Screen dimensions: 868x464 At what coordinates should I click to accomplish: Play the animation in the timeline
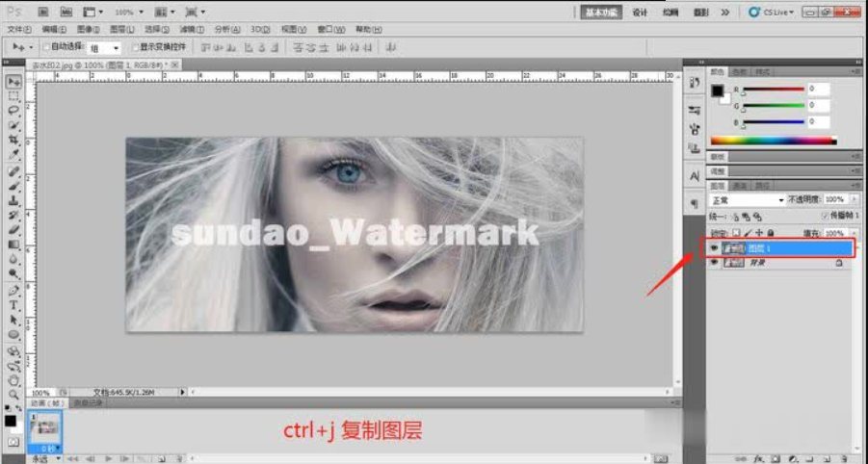pyautogui.click(x=109, y=459)
